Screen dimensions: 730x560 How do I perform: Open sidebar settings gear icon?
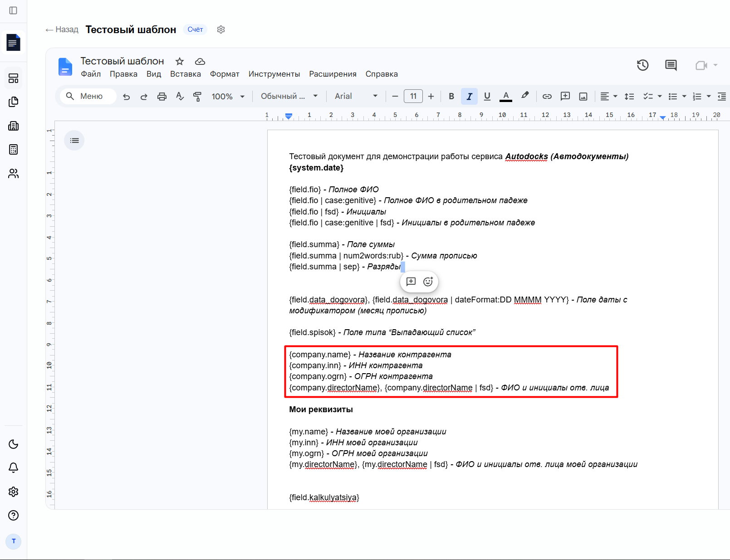tap(13, 492)
